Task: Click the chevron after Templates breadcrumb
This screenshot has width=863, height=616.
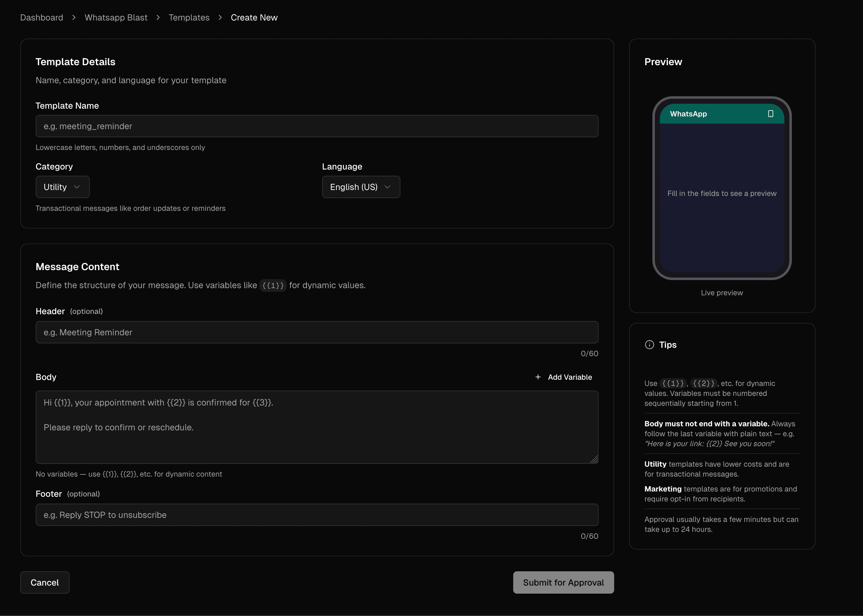Action: (x=220, y=17)
